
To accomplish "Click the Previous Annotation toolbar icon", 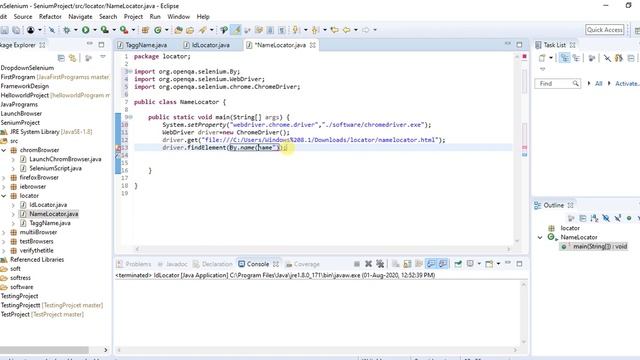I will click(x=315, y=30).
